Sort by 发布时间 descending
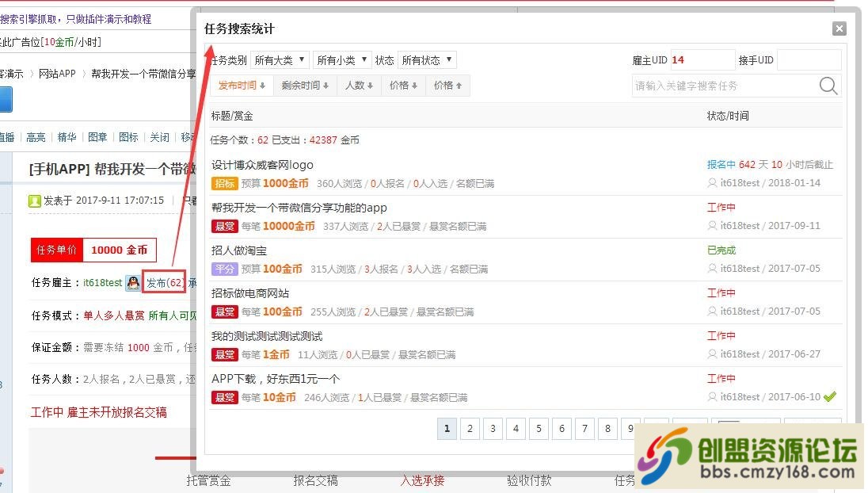The height and width of the screenshot is (493, 868). click(242, 86)
